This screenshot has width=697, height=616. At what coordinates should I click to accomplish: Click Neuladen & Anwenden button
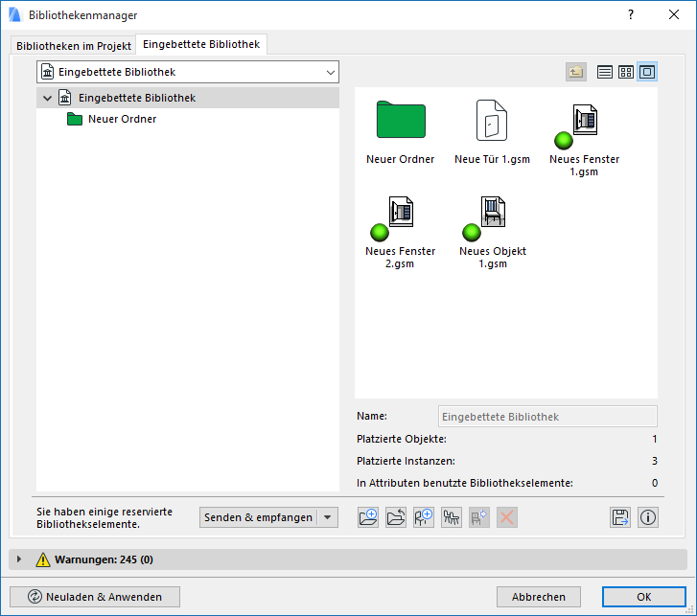tap(95, 597)
